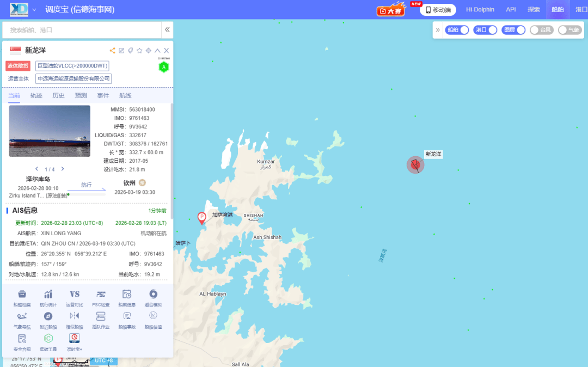
Task: Click the orange share icon beside 新龙洋
Action: 112,51
